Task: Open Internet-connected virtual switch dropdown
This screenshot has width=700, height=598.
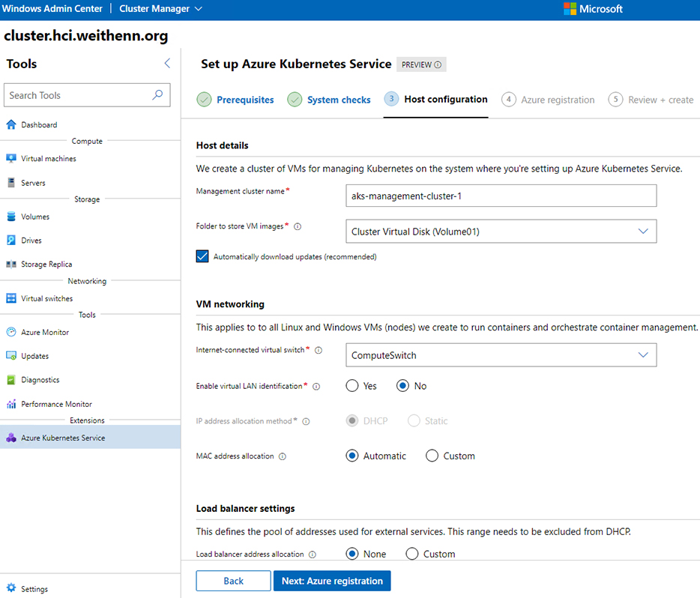Action: (x=501, y=354)
